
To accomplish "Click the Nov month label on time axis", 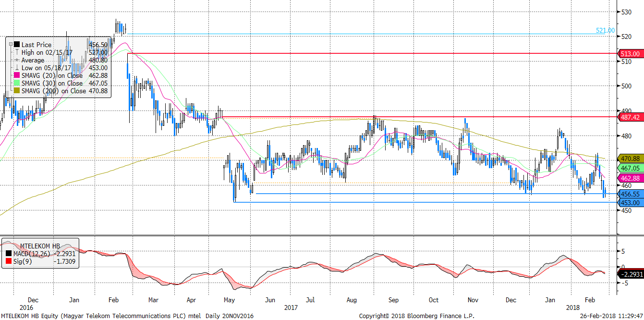I will pos(473,300).
